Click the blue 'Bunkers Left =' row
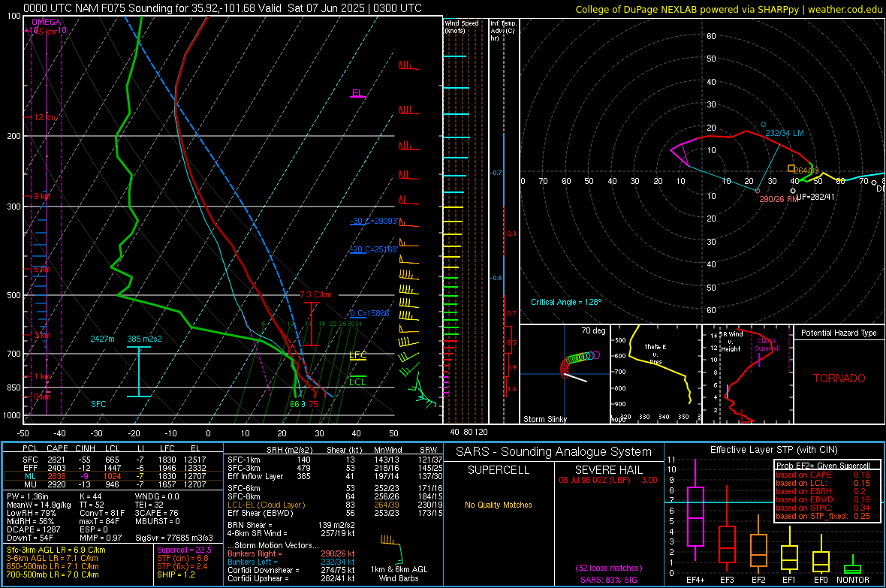The image size is (886, 588). (x=291, y=562)
